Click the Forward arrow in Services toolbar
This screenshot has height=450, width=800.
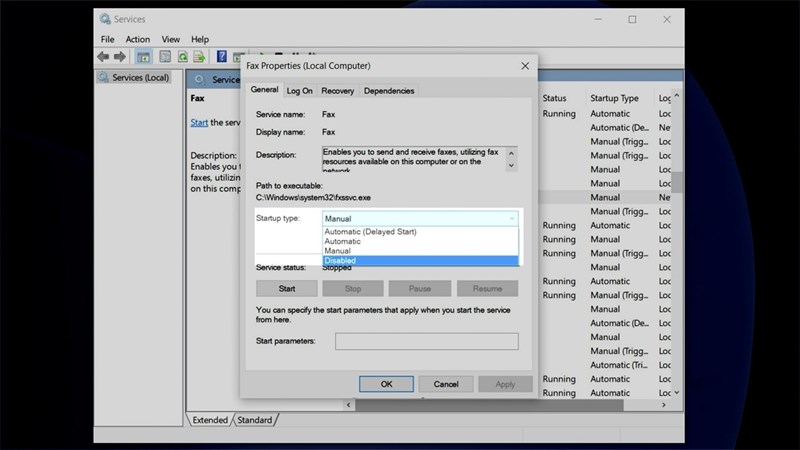coord(120,57)
